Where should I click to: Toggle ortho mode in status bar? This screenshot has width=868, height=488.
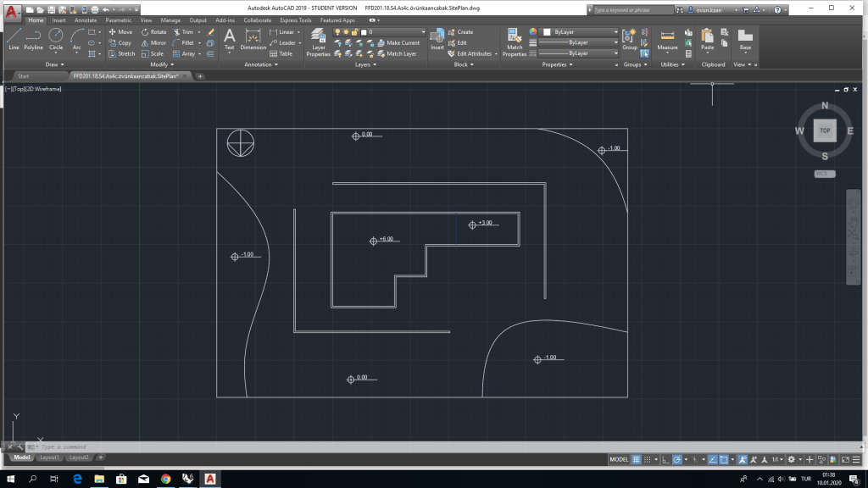point(666,459)
